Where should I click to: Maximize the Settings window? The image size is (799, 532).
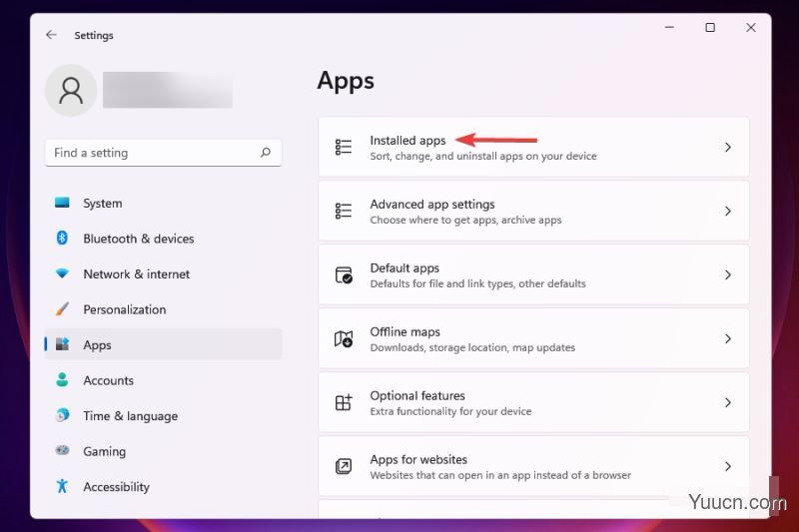click(x=710, y=27)
